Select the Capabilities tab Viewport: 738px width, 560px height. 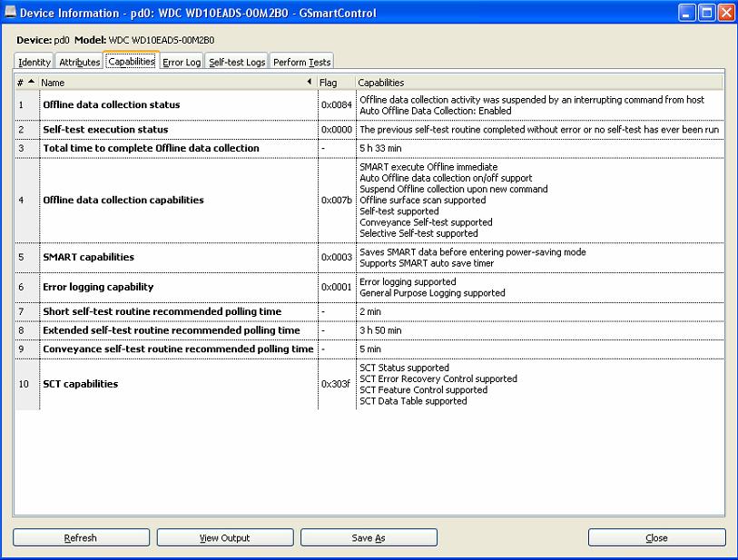(132, 61)
